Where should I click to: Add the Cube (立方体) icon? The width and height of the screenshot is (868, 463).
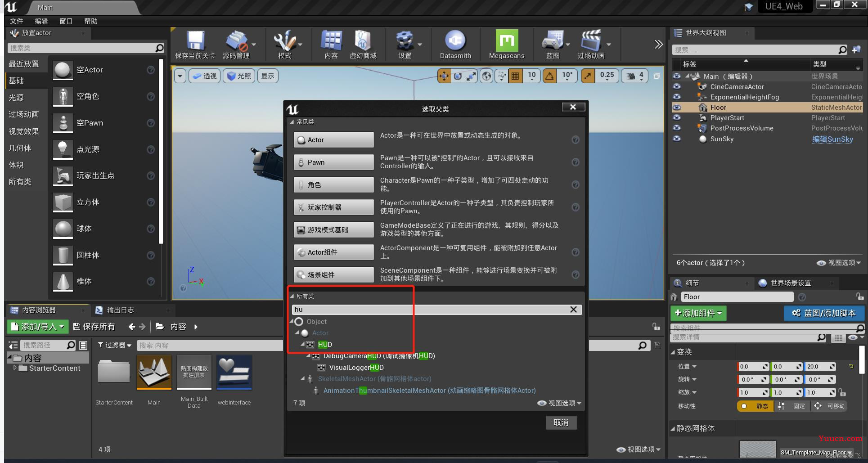[x=63, y=202]
